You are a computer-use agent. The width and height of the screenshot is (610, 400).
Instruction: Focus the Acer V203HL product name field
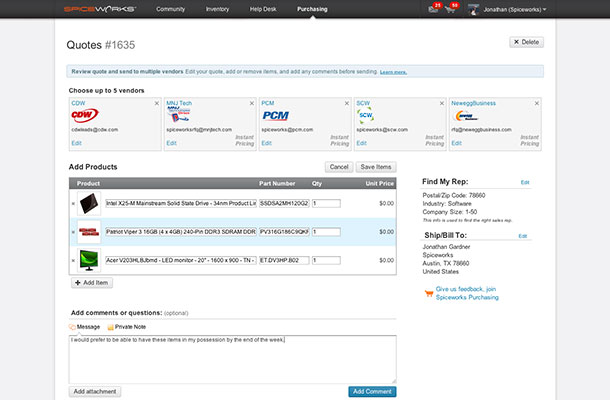[x=181, y=260]
